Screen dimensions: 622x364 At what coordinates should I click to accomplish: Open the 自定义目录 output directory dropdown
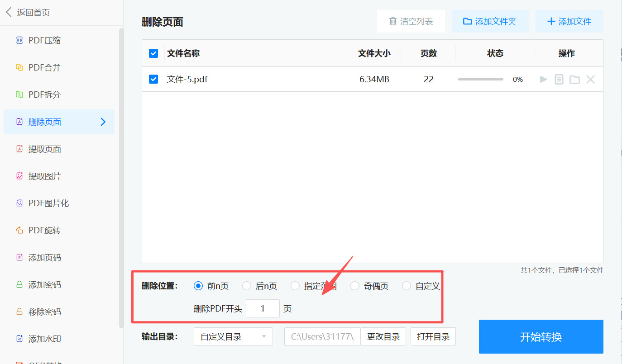pyautogui.click(x=233, y=336)
